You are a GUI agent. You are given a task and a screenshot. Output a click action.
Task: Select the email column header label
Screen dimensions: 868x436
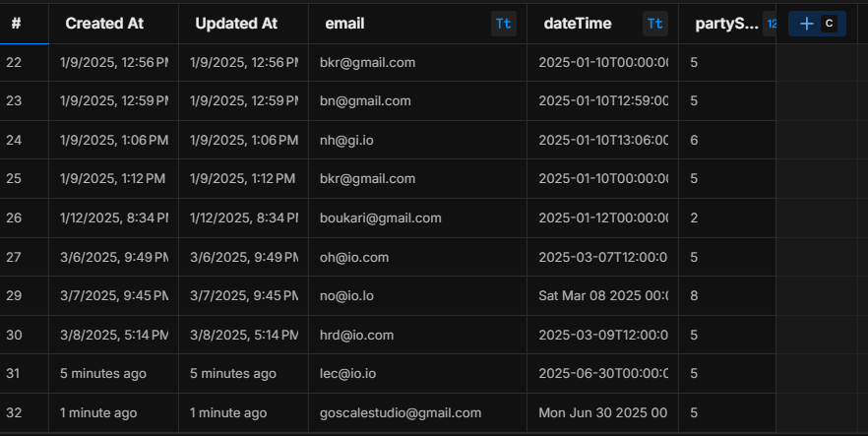[x=344, y=24]
